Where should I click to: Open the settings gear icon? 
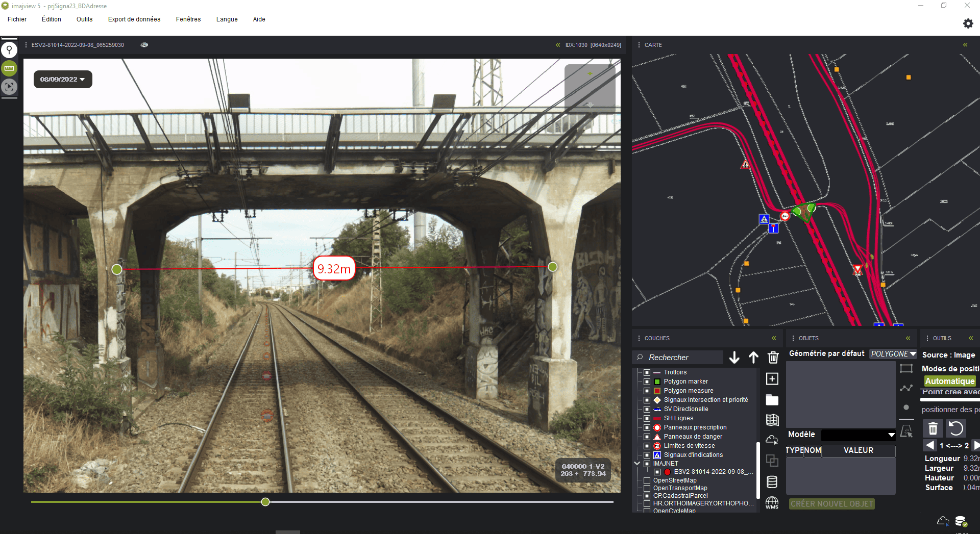[968, 23]
